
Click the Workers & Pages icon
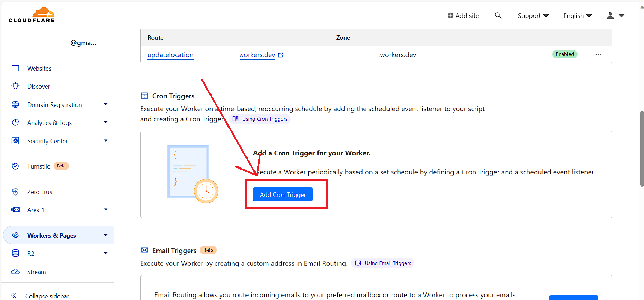pos(16,235)
